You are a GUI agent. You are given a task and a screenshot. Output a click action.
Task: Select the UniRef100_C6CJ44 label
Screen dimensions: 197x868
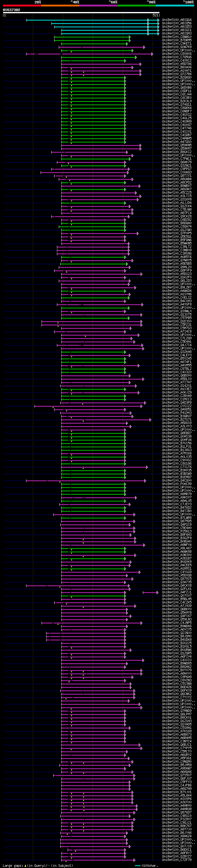pos(177,94)
